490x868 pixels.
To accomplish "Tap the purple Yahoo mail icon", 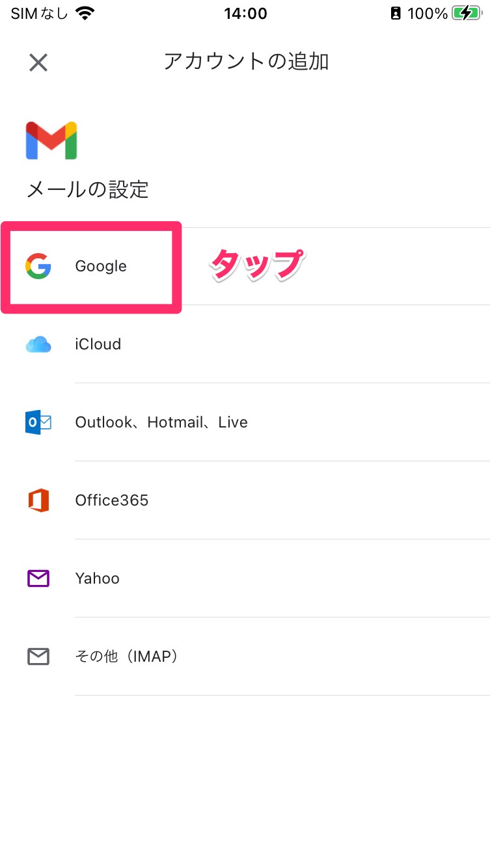I will [38, 578].
